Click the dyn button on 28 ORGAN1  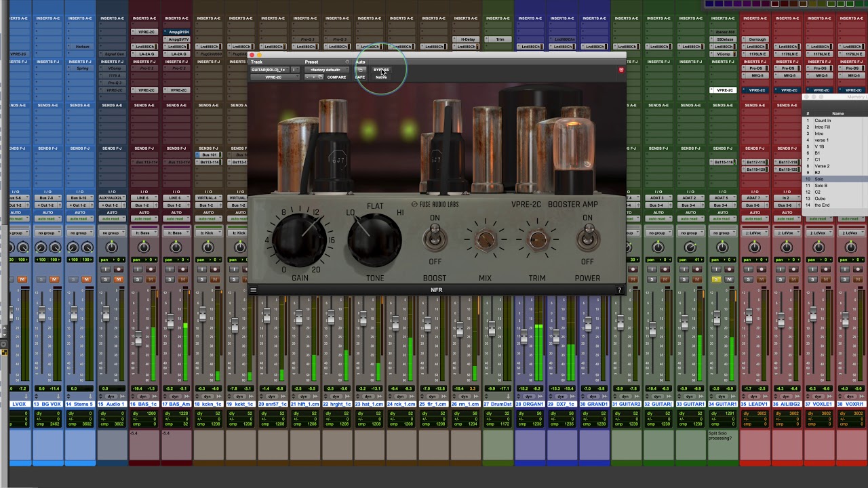530,396
